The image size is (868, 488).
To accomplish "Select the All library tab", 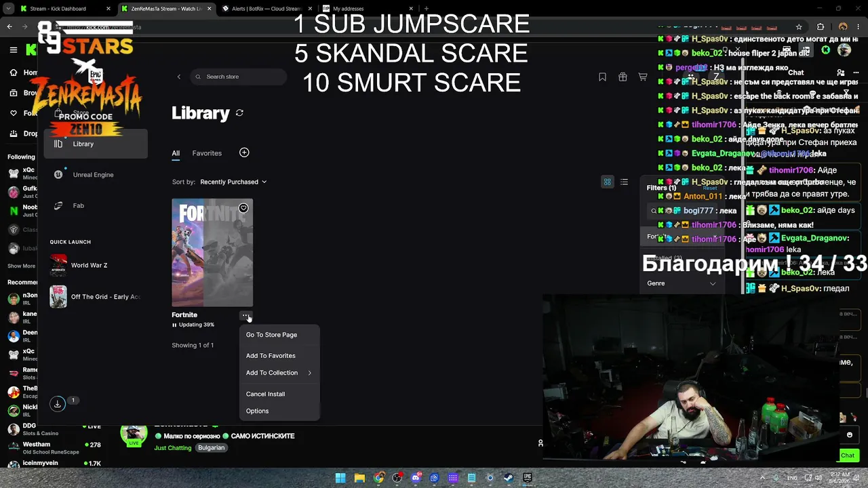I will click(176, 153).
